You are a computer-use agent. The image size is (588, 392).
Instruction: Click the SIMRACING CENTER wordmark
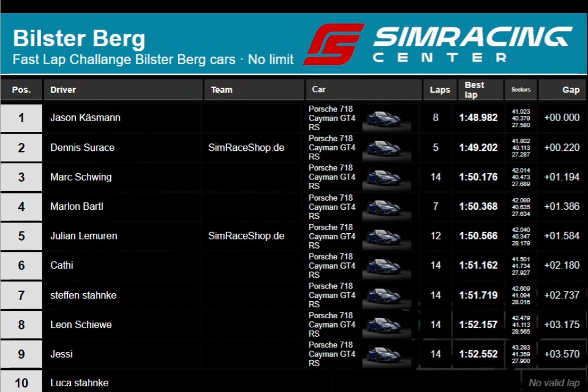472,45
